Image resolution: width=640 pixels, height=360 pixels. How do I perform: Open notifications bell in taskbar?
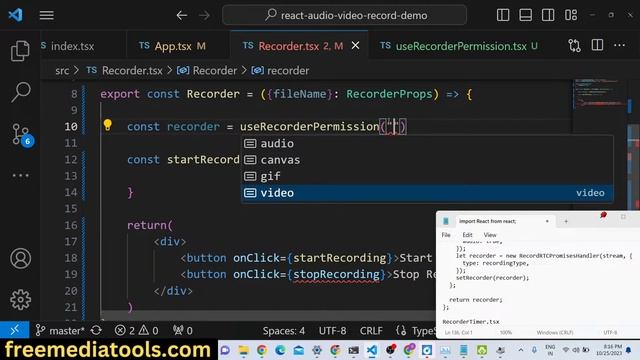[x=629, y=350]
